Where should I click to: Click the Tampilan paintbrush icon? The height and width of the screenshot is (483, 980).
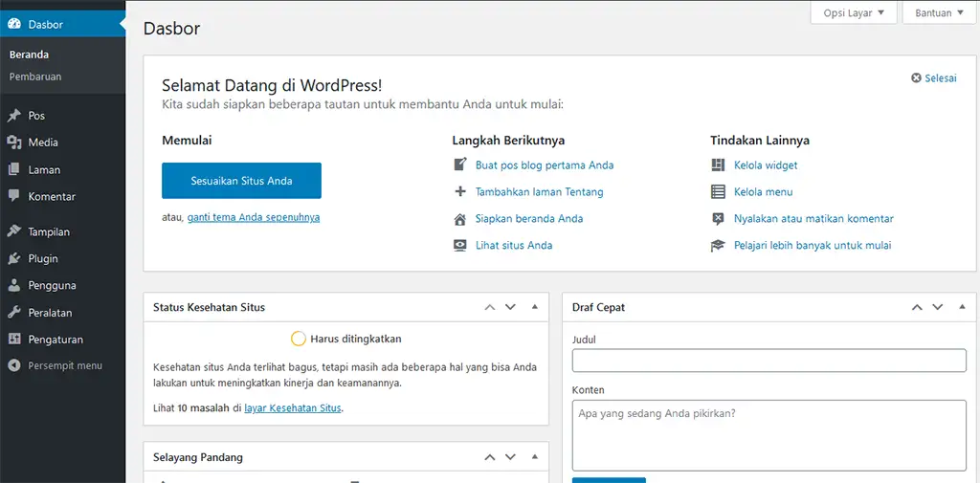[x=14, y=231]
